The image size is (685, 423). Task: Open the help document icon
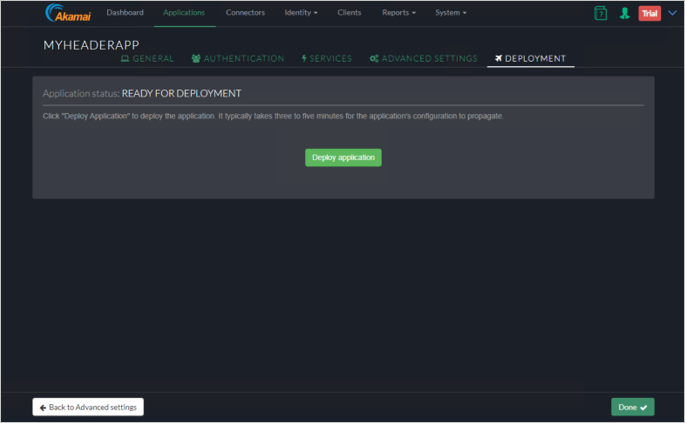click(x=601, y=13)
